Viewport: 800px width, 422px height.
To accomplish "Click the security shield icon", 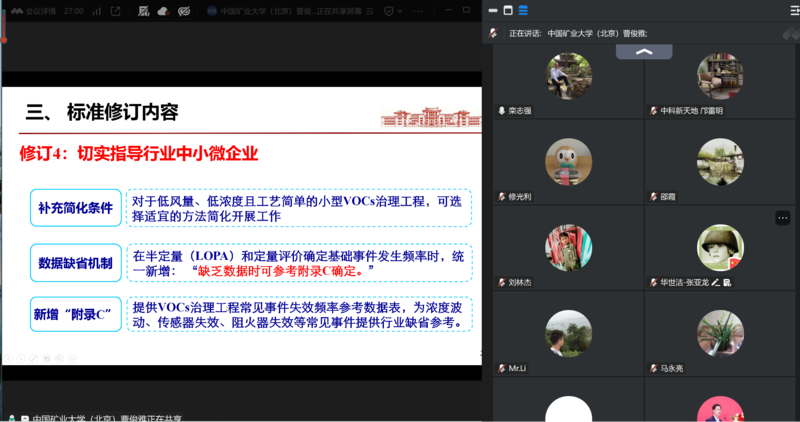I will [389, 11].
